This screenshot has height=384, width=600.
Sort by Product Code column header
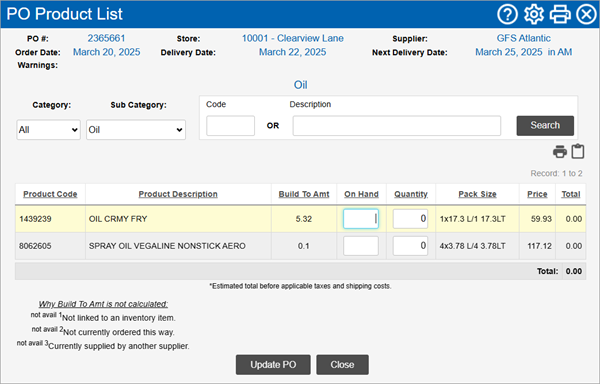pyautogui.click(x=50, y=194)
